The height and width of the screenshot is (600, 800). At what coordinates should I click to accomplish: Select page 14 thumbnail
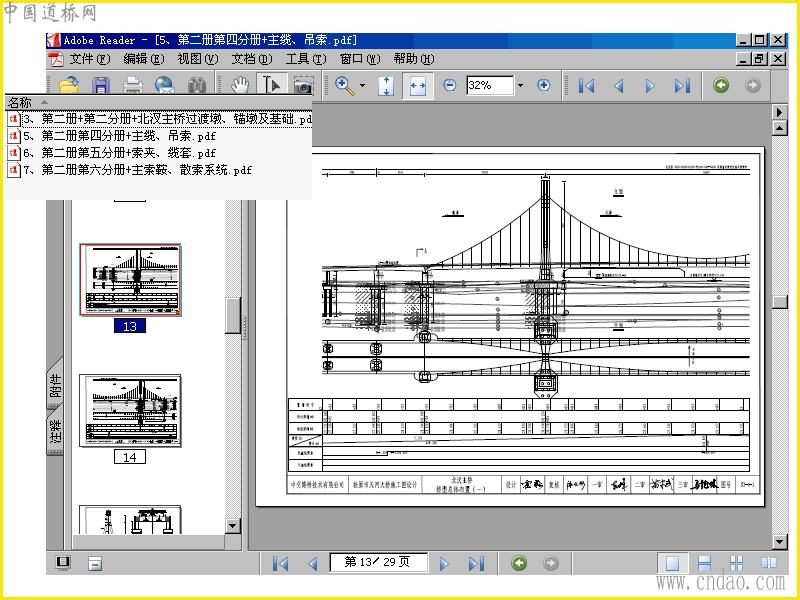pos(130,411)
